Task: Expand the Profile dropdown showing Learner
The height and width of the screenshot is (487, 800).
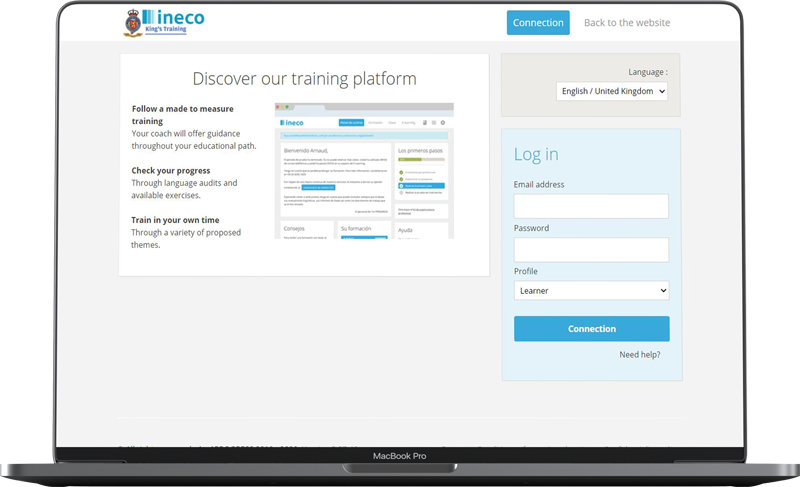Action: pyautogui.click(x=591, y=291)
